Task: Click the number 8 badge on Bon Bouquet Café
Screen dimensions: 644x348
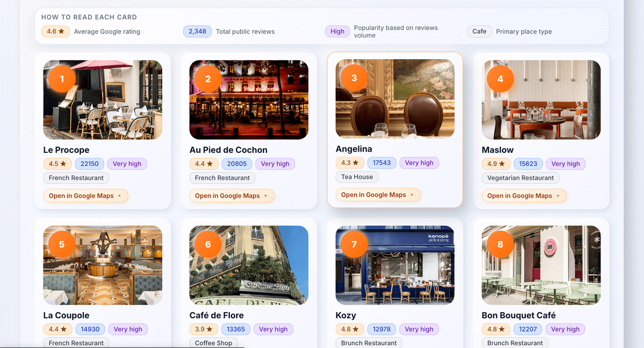Action: [500, 244]
